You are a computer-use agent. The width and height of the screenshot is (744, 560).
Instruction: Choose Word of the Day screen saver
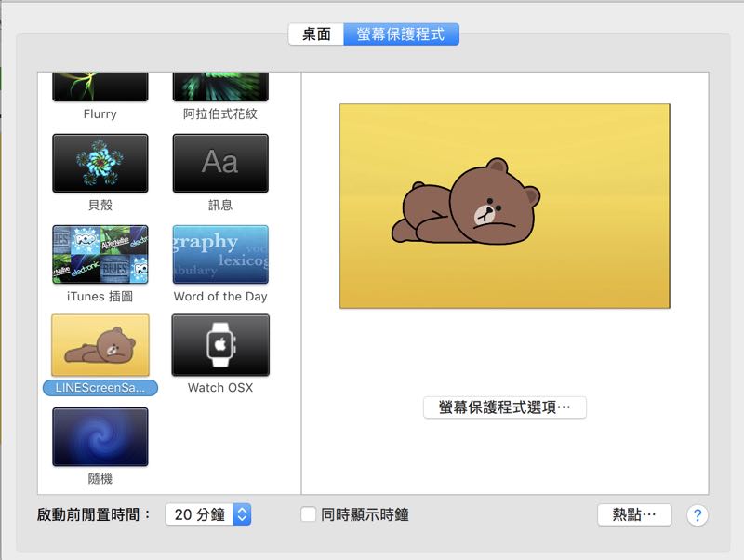pyautogui.click(x=220, y=254)
